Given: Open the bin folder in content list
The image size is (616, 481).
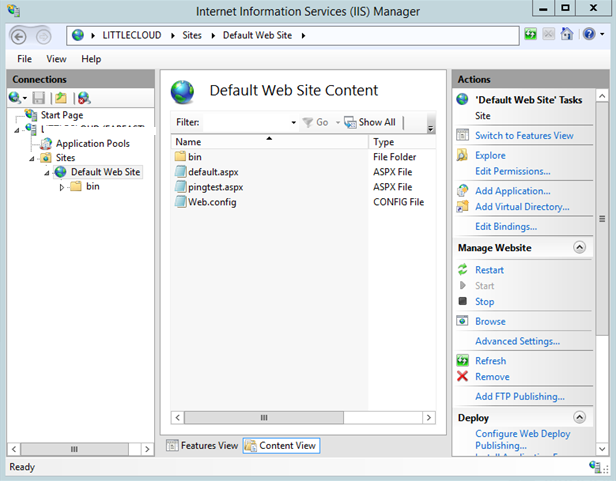Looking at the screenshot, I should coord(194,157).
